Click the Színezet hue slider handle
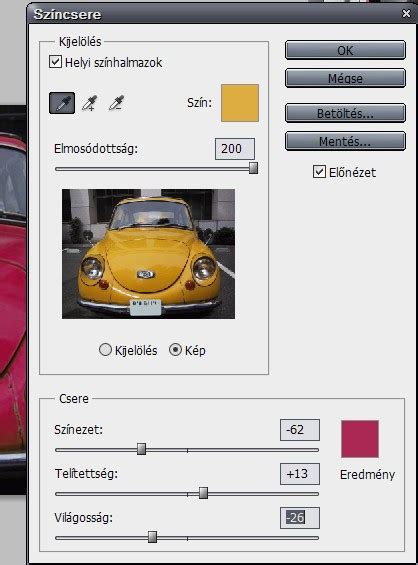 pos(142,449)
